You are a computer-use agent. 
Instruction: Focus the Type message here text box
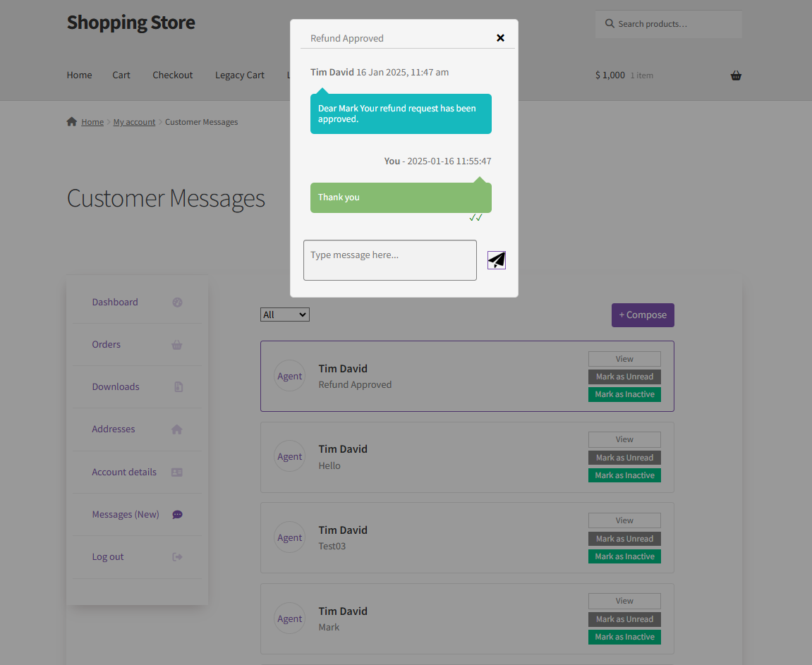pyautogui.click(x=390, y=260)
